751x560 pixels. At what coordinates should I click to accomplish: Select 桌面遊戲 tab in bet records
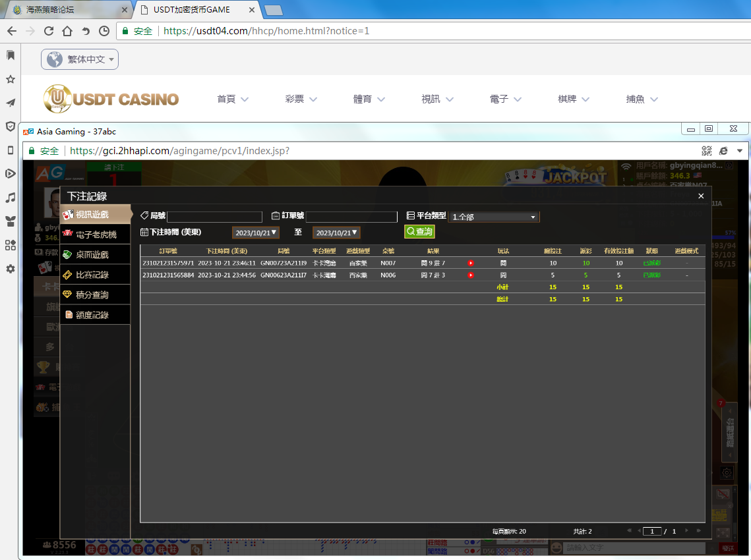pyautogui.click(x=96, y=254)
